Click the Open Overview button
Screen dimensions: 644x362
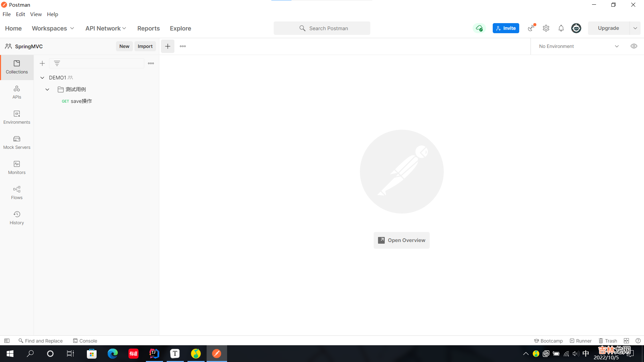tap(401, 240)
